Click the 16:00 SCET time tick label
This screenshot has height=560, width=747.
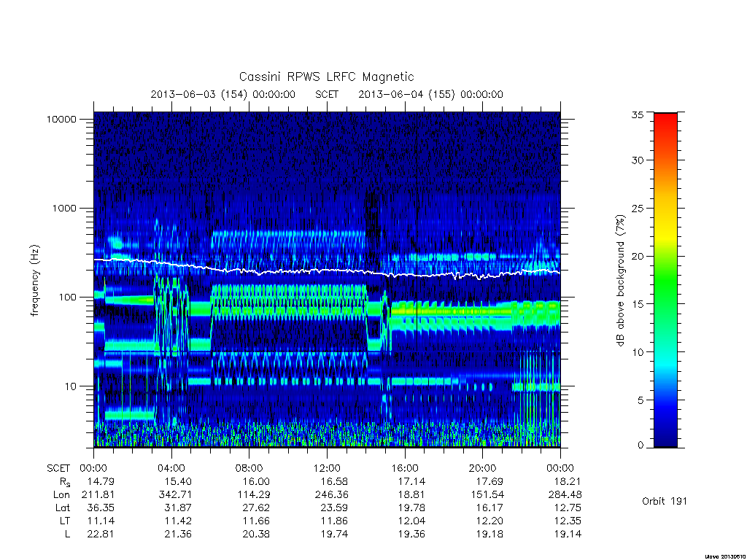(405, 468)
